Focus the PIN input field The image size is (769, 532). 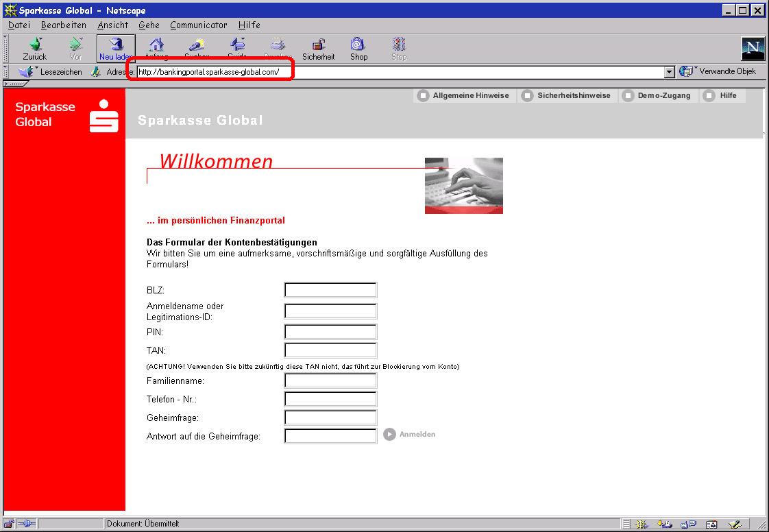(x=330, y=332)
